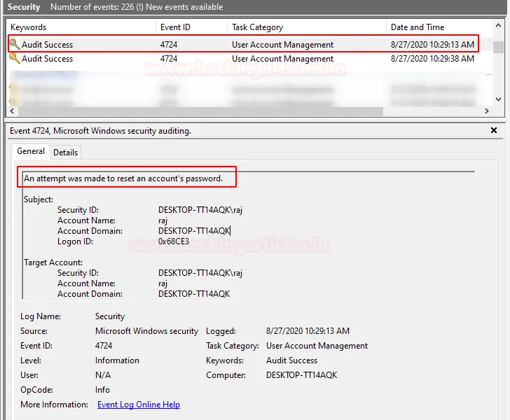The height and width of the screenshot is (420, 510).
Task: Click the Security log title in header bar
Action: tap(24, 7)
